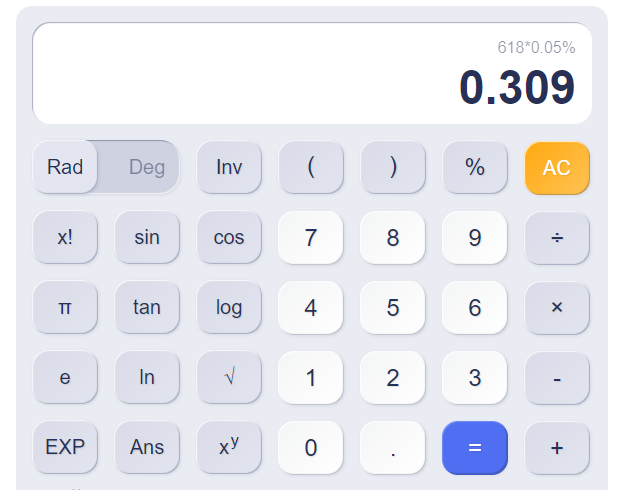The image size is (621, 490).
Task: Calculate result with the equals button
Action: point(475,448)
